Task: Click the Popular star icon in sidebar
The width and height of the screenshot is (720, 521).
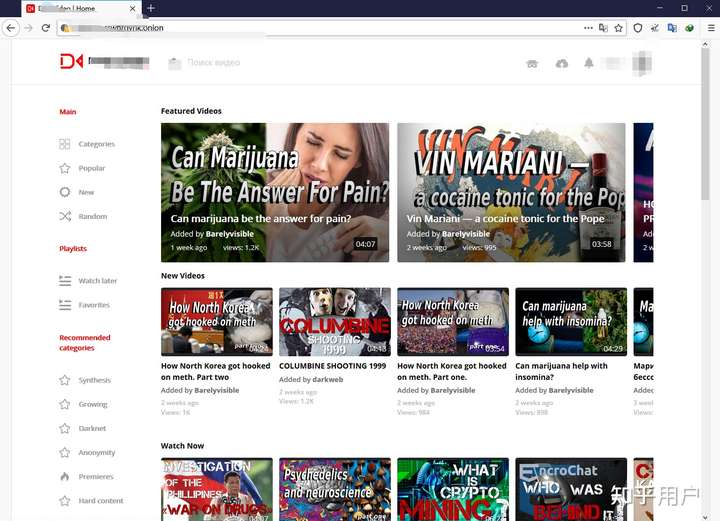Action: 65,168
